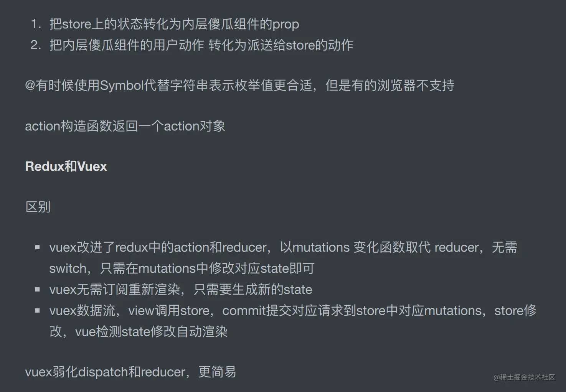Click the text 变化函数取代 in first bullet
566x392 pixels.
(x=392, y=247)
